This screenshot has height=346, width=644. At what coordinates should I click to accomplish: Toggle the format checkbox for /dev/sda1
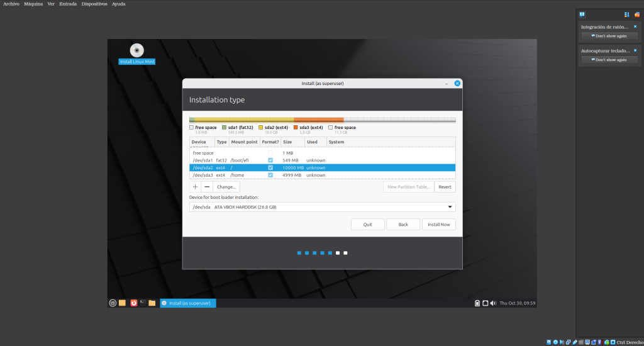pos(270,160)
